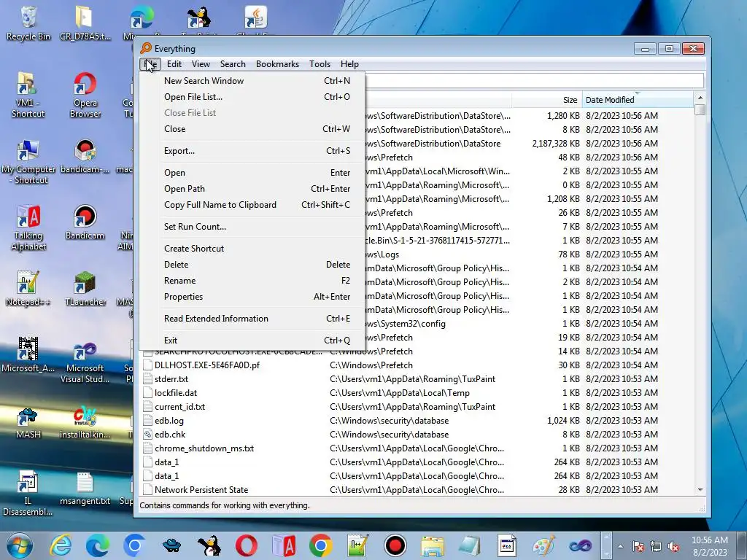Choose Open File List... menu entry

click(252, 97)
